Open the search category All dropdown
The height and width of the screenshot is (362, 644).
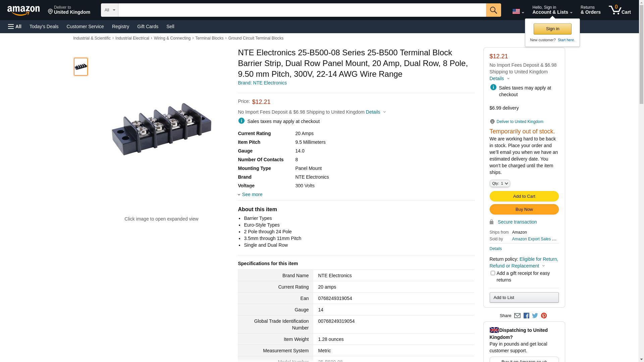click(109, 10)
